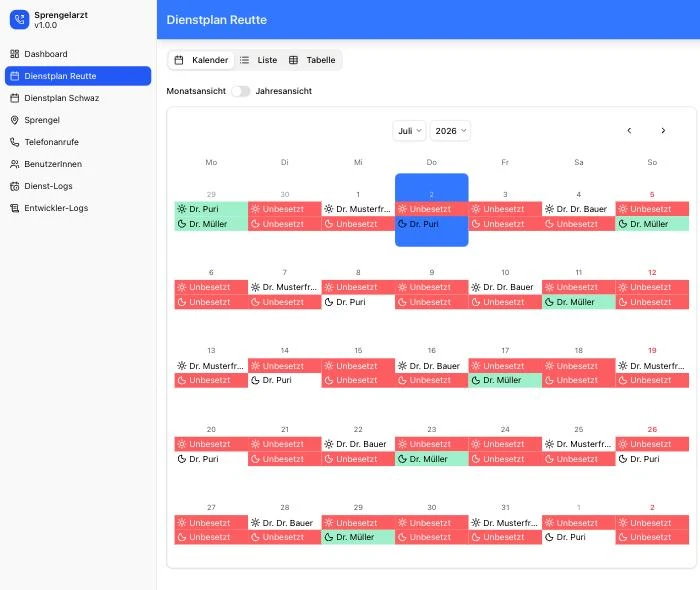Screen dimensions: 700x590
Task: Click red Unbesetzt day shift on 6 July
Action: pyautogui.click(x=211, y=287)
